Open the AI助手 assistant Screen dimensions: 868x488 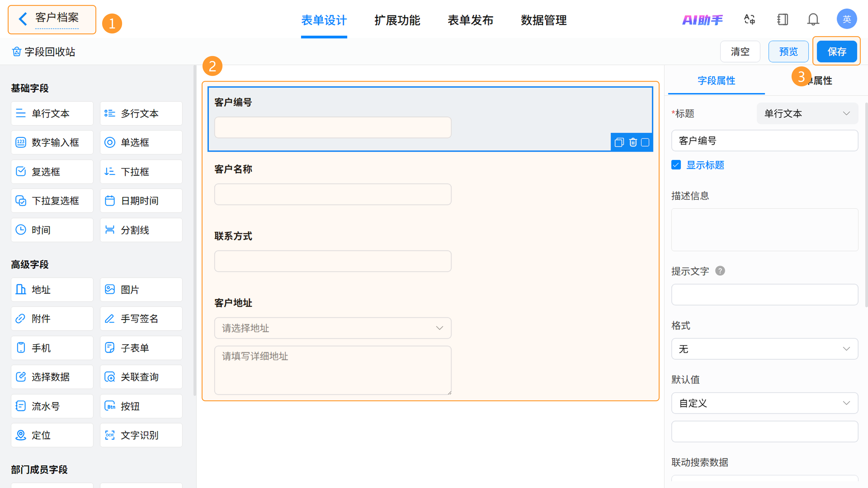pos(703,20)
